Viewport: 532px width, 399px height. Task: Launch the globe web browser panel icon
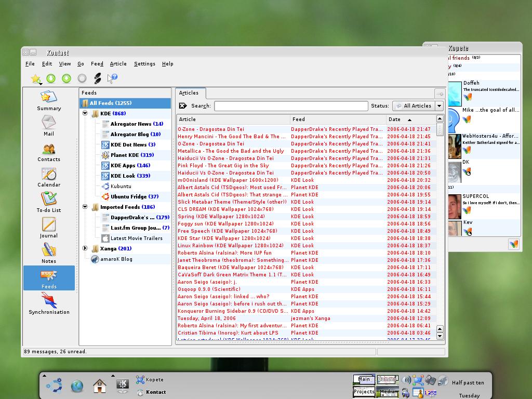(x=77, y=386)
